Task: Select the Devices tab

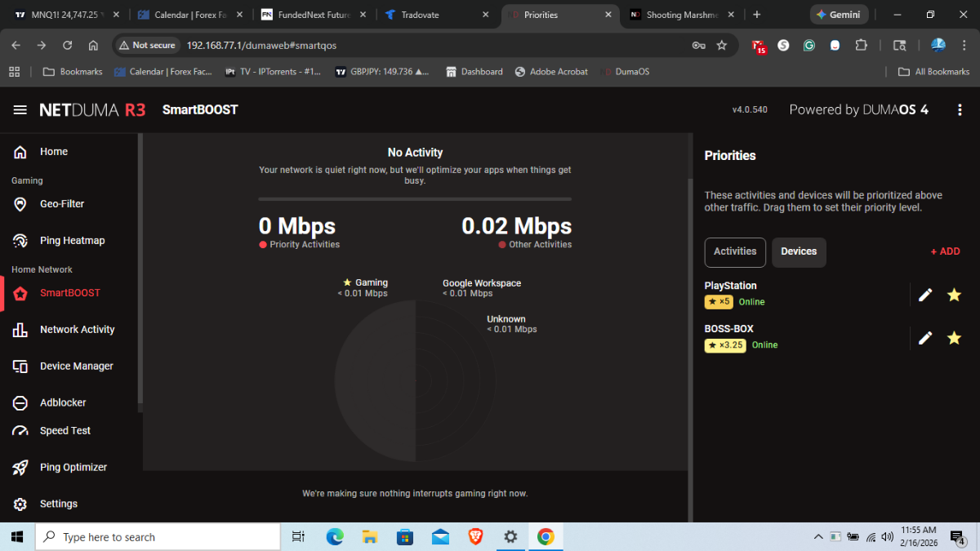Action: point(799,252)
